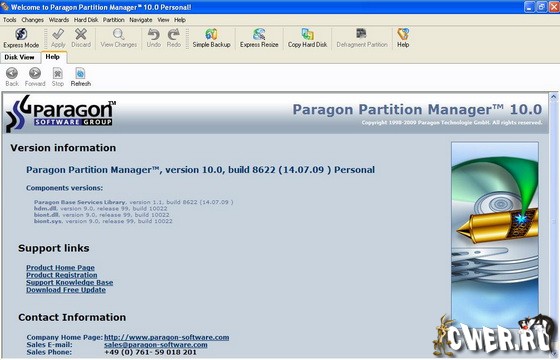Follow the Product Registration link
Viewport: 560px width, 360px height.
click(61, 275)
